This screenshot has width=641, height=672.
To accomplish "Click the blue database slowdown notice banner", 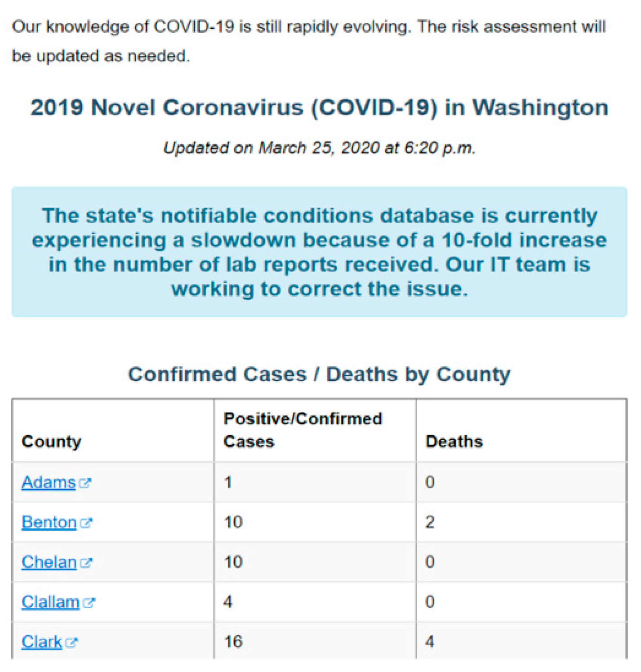I will (319, 252).
